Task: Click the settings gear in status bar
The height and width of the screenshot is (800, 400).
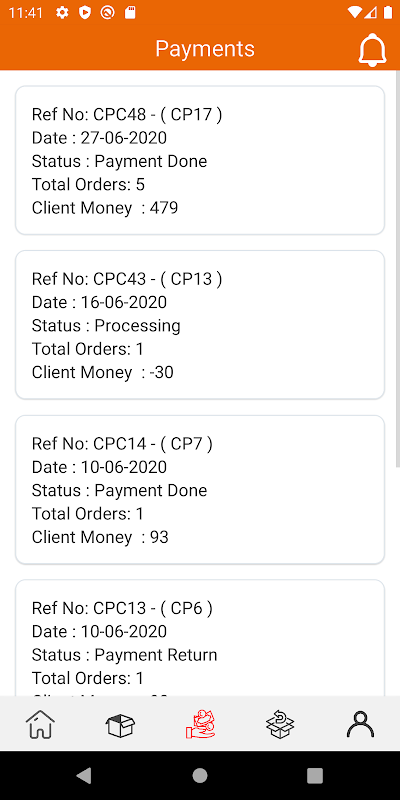Action: click(x=62, y=13)
